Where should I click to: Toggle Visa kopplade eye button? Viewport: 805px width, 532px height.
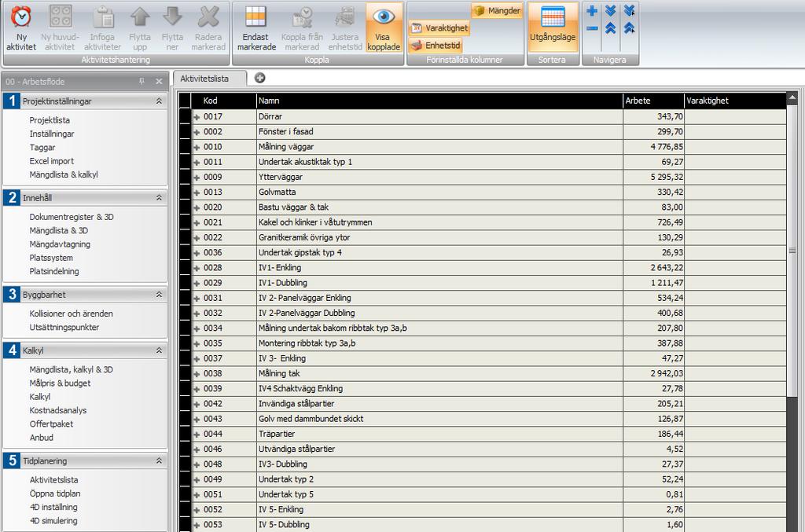pos(384,28)
